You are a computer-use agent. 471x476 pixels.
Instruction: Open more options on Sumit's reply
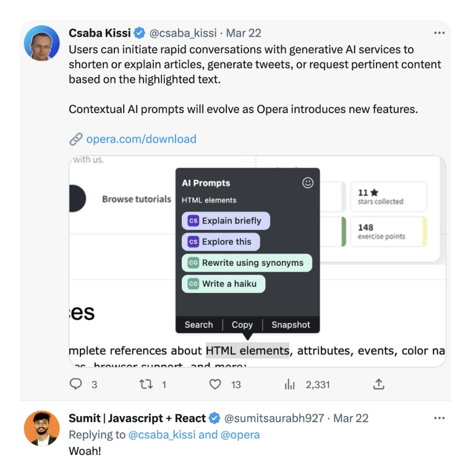click(439, 418)
